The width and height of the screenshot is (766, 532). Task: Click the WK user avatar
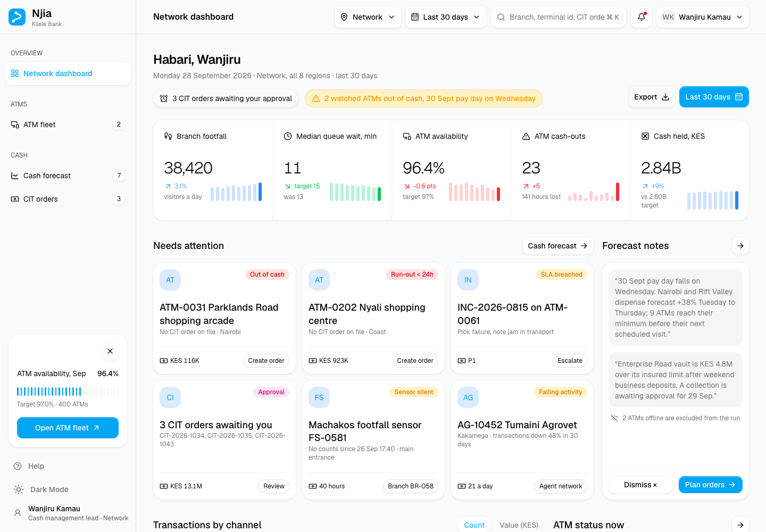[668, 17]
